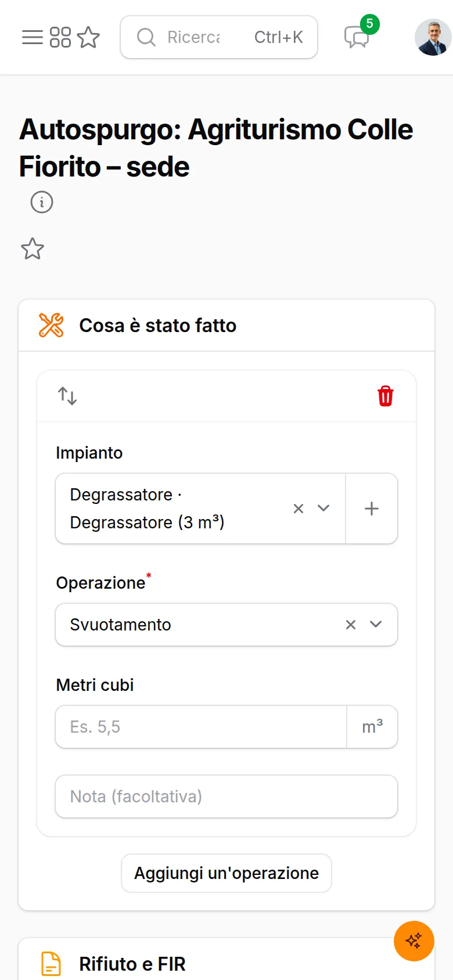
Task: Open the user profile avatar
Action: 433,37
